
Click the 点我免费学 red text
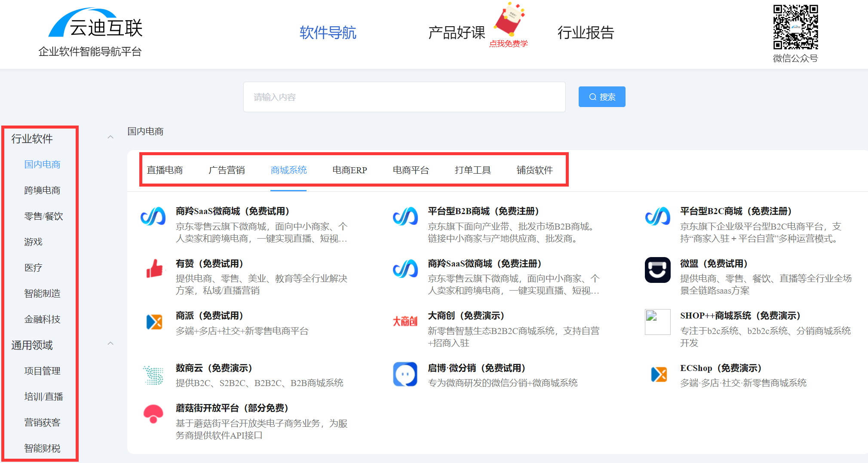(509, 44)
